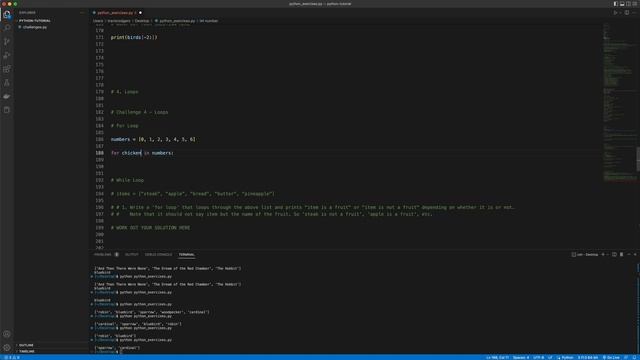
Task: Click the unsaved dot on python_exercises.py tab
Action: [x=140, y=13]
